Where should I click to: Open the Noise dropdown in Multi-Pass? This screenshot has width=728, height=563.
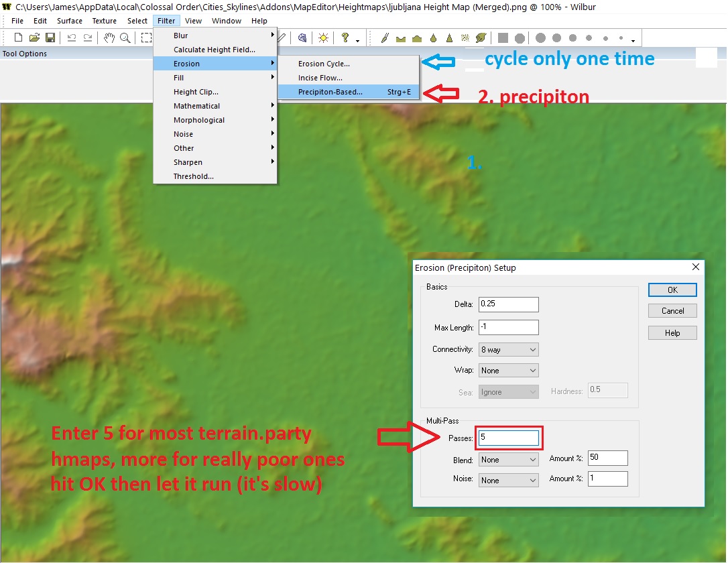508,480
